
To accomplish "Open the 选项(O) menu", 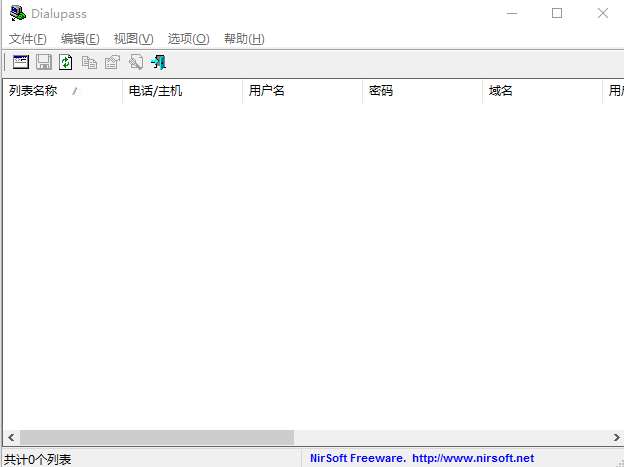I will pyautogui.click(x=189, y=39).
